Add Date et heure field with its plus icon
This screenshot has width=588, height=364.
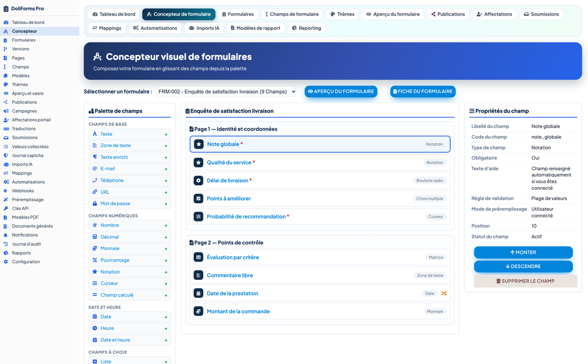166,340
